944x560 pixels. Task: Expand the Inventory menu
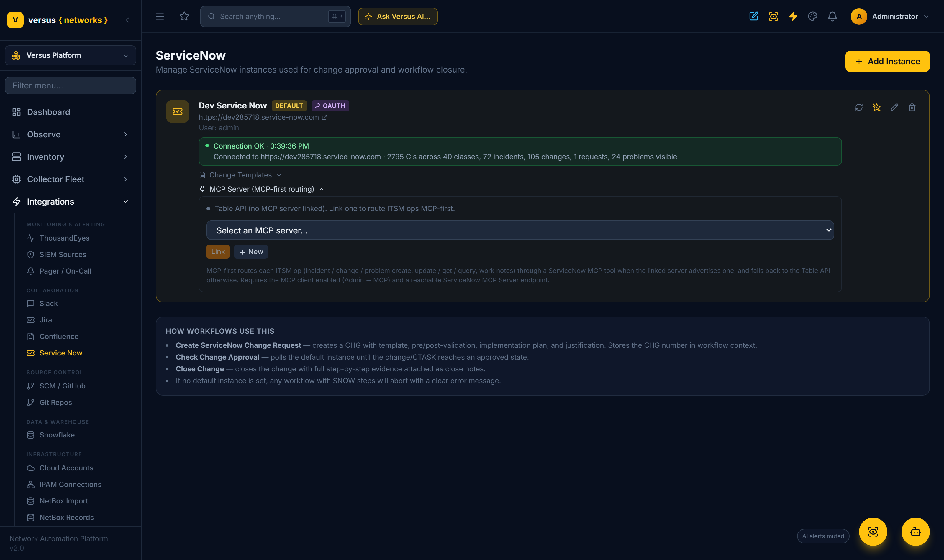[x=71, y=157]
